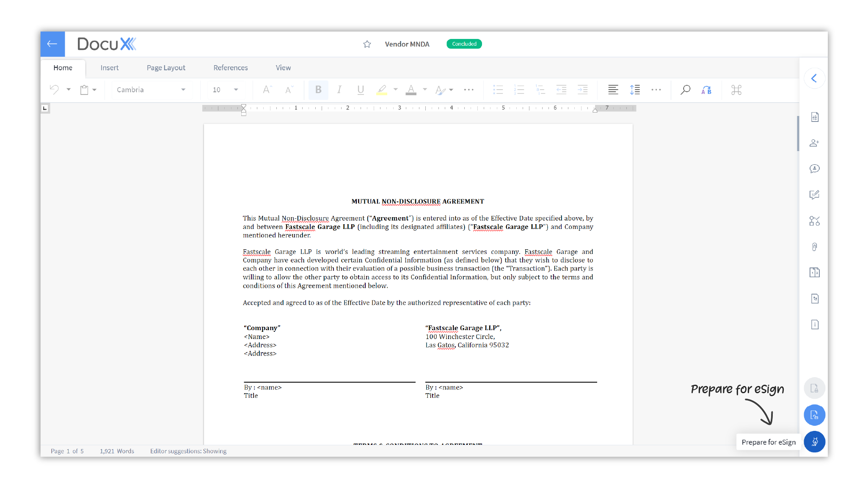
Task: Click the light blue document lock button
Action: click(x=815, y=415)
